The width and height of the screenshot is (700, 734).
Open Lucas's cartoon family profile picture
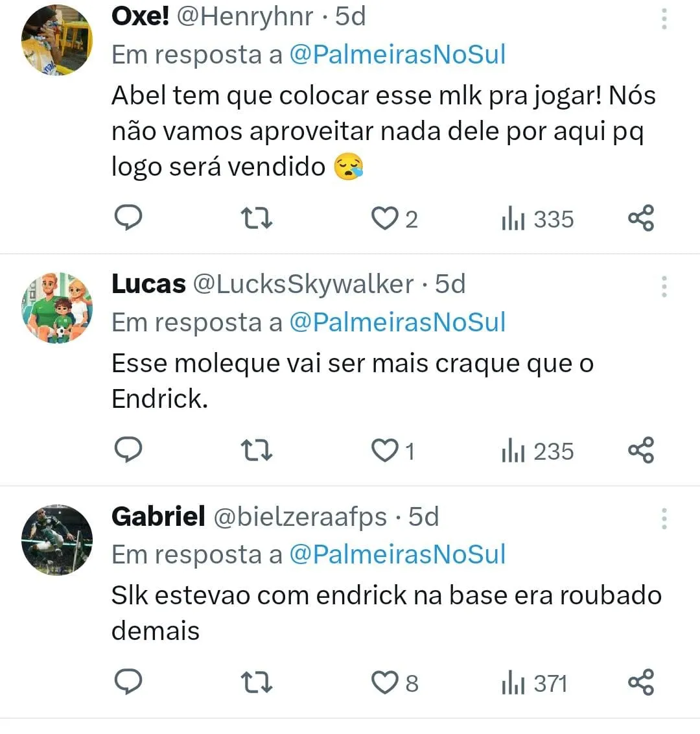pos(57,307)
